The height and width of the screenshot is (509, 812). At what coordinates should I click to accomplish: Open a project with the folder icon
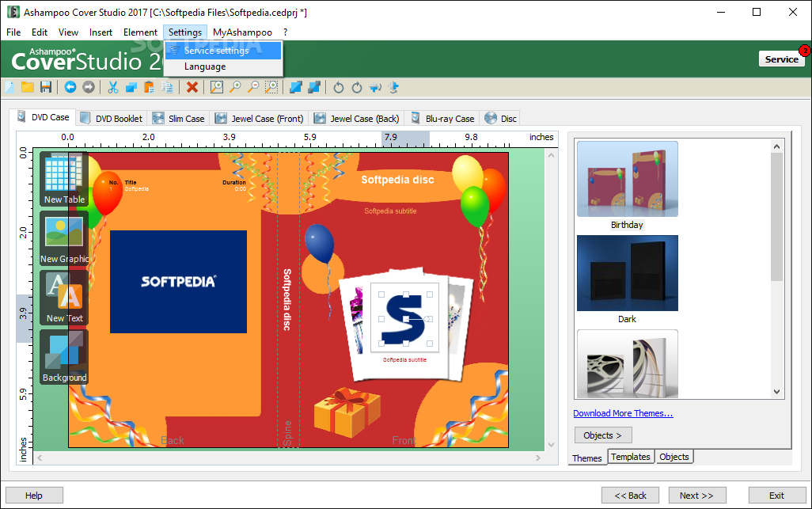coord(28,87)
